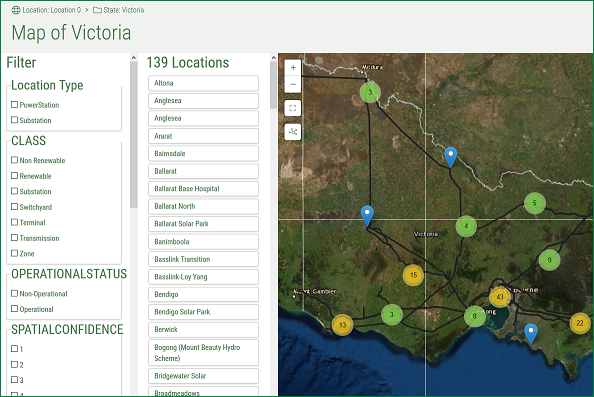Open the yellow cluster marker labeled 43
This screenshot has width=594, height=397.
tap(500, 297)
